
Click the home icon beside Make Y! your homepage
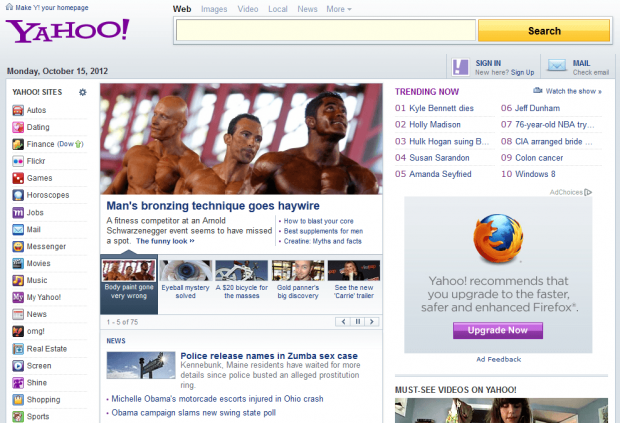9,7
